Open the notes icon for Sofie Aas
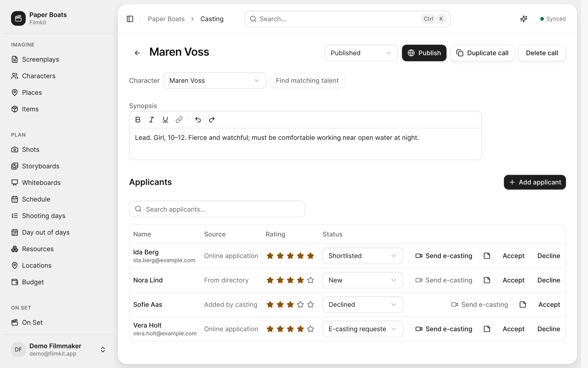 click(523, 305)
